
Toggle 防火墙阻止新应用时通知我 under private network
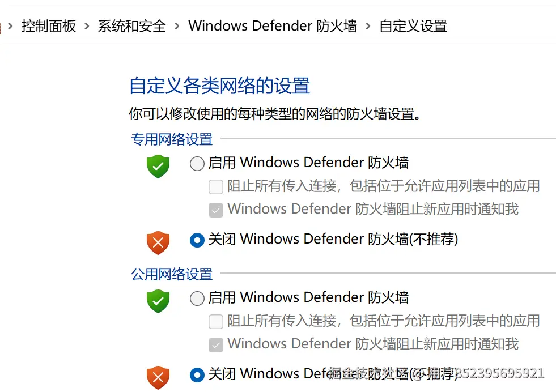point(216,210)
